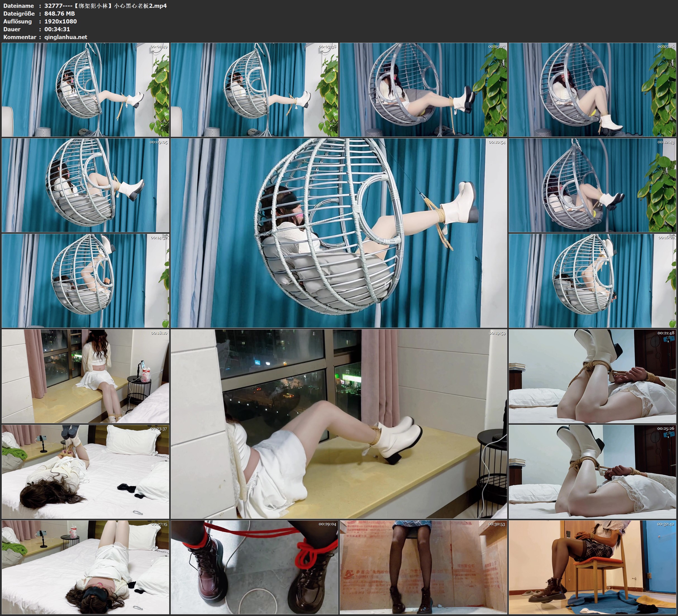Image resolution: width=678 pixels, height=616 pixels.
Task: Select the thumbnail marked 00:25:26
Action: 593,472
